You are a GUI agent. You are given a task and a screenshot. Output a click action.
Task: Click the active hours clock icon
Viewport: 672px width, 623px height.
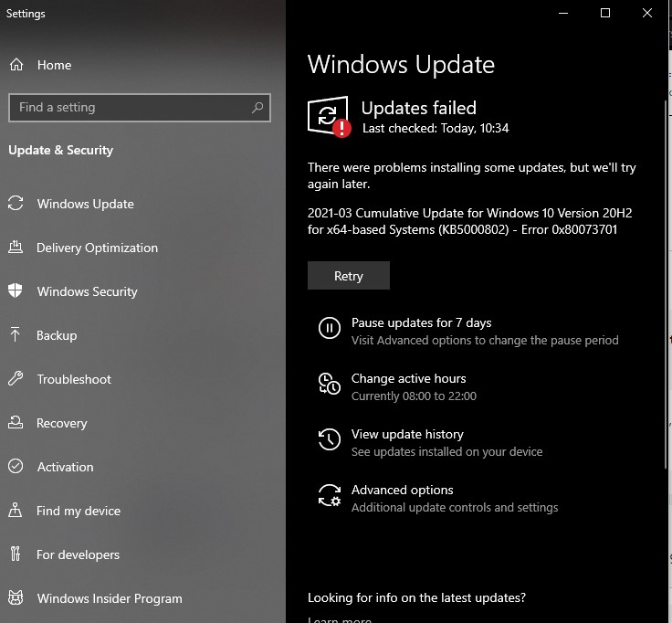click(329, 384)
